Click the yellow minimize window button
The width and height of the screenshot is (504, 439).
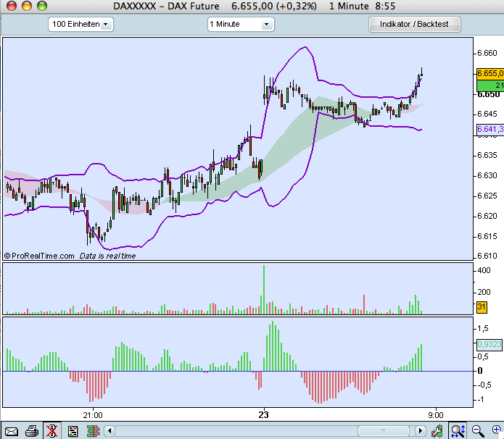[x=27, y=6]
